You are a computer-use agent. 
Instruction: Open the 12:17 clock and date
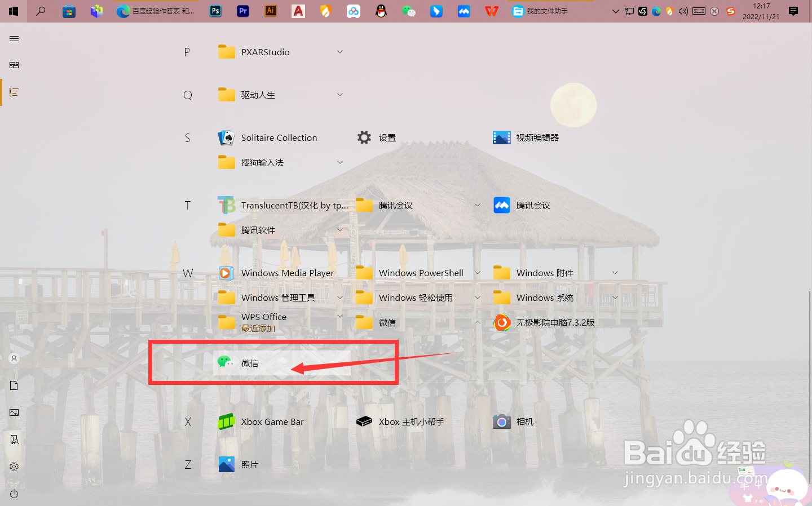pos(761,11)
